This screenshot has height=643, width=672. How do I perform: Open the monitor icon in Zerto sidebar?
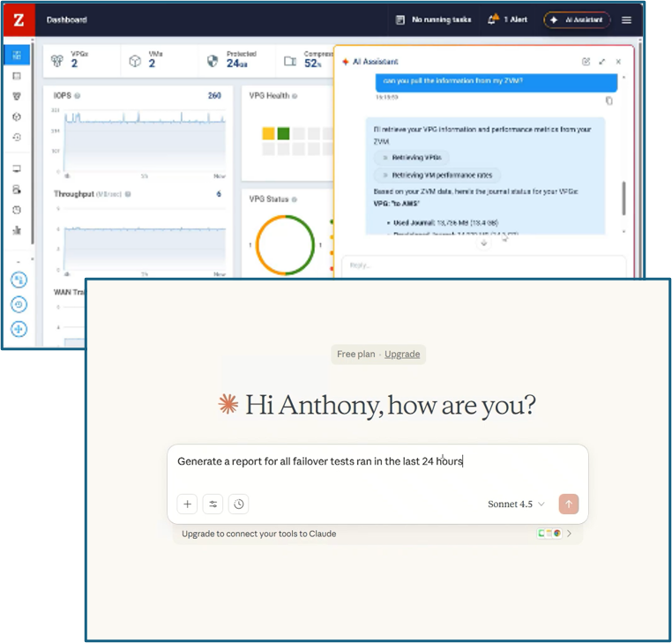17,168
